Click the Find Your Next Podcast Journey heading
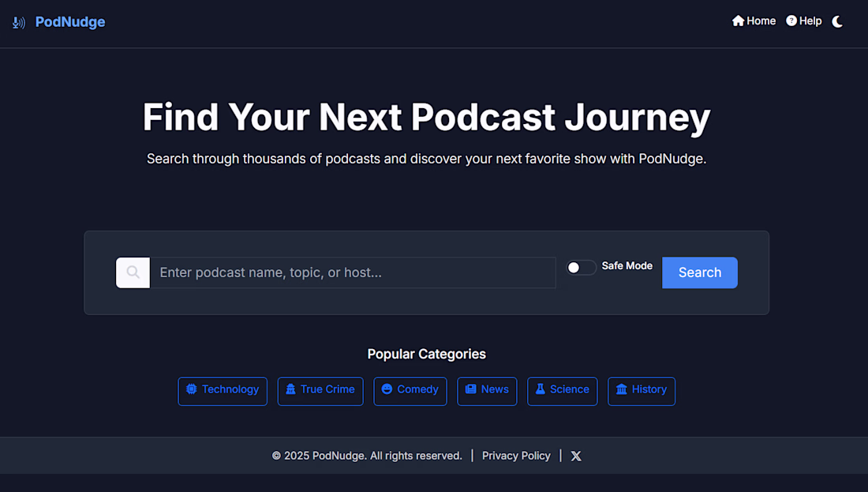This screenshot has width=868, height=492. point(426,117)
